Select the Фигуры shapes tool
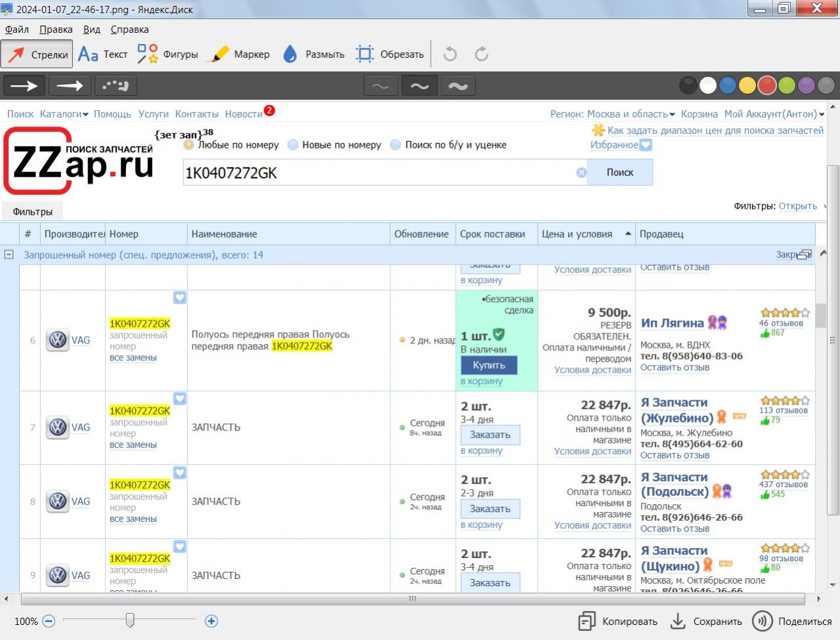Viewport: 840px width, 640px height. click(167, 54)
